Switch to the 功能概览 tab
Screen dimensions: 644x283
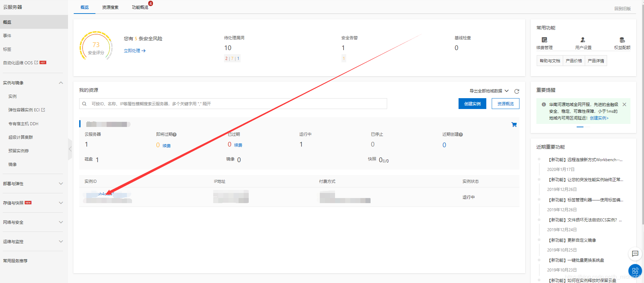(140, 7)
